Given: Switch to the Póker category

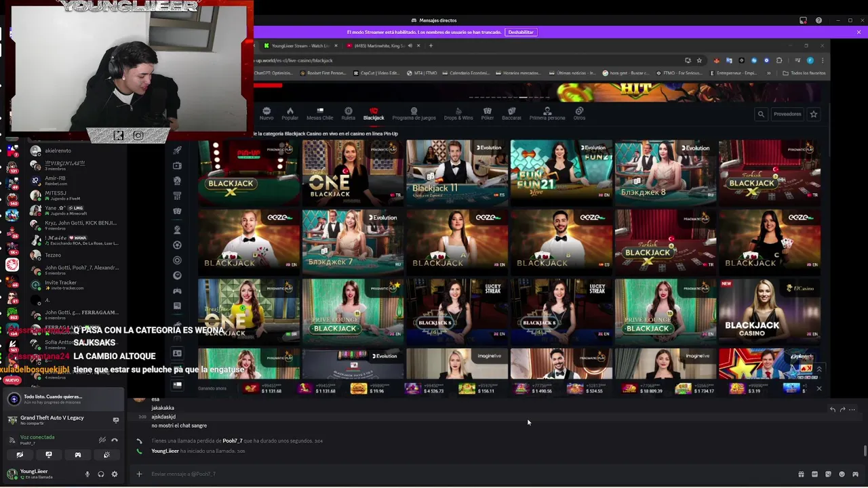Looking at the screenshot, I should (x=487, y=113).
